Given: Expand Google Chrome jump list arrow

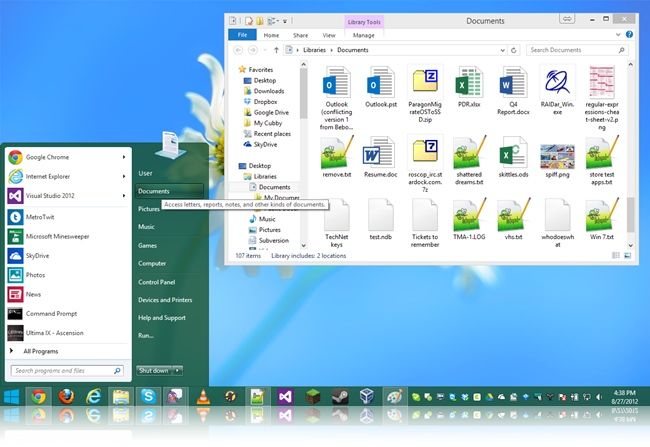Looking at the screenshot, I should coord(124,157).
